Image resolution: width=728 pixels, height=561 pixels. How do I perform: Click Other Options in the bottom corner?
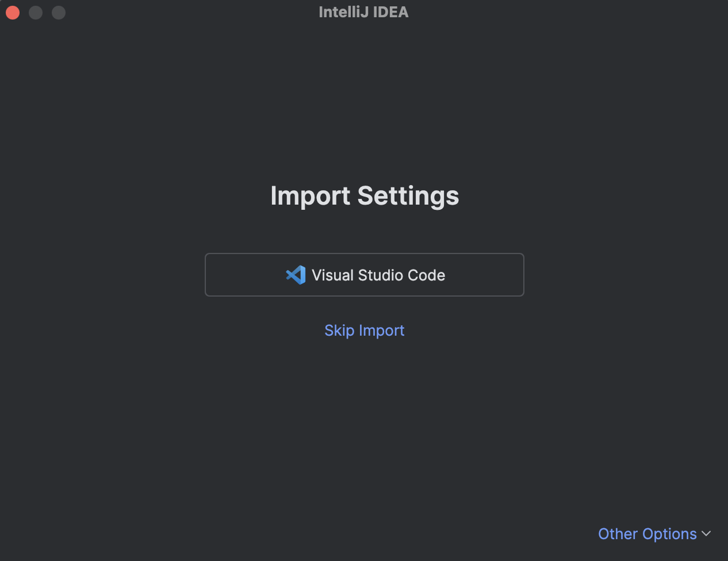(647, 534)
